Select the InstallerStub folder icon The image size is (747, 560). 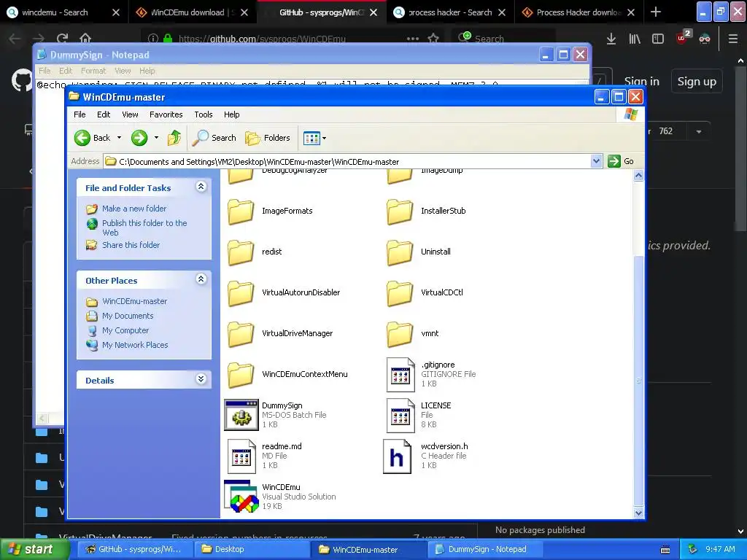[x=400, y=211]
